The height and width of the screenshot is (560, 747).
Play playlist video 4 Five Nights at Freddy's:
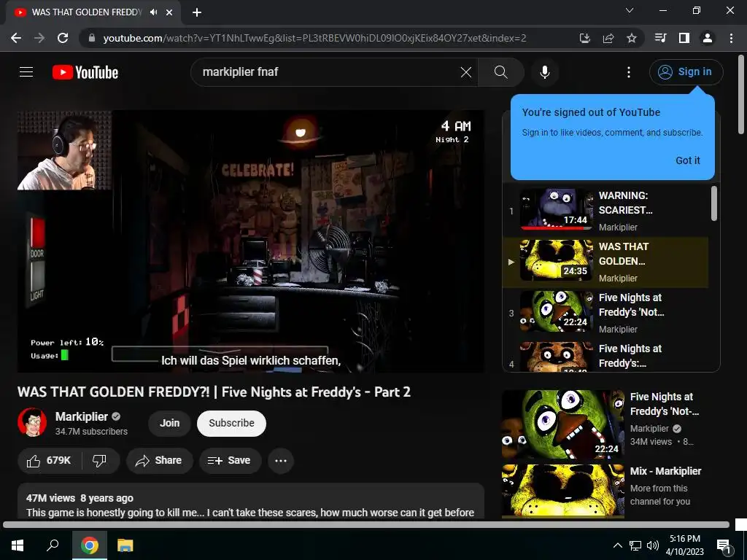(605, 356)
